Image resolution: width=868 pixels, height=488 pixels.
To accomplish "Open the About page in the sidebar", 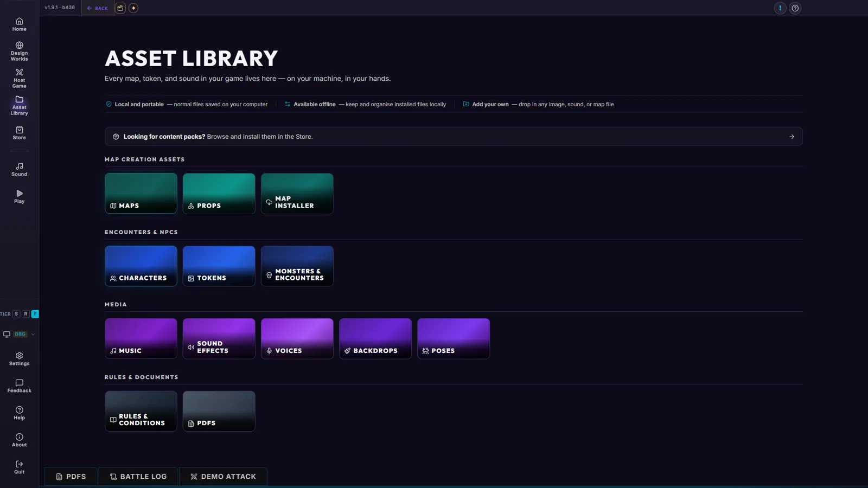I will click(x=19, y=440).
